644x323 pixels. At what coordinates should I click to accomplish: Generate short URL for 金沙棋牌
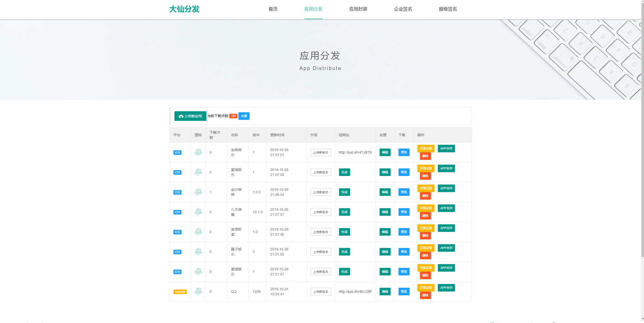[344, 192]
